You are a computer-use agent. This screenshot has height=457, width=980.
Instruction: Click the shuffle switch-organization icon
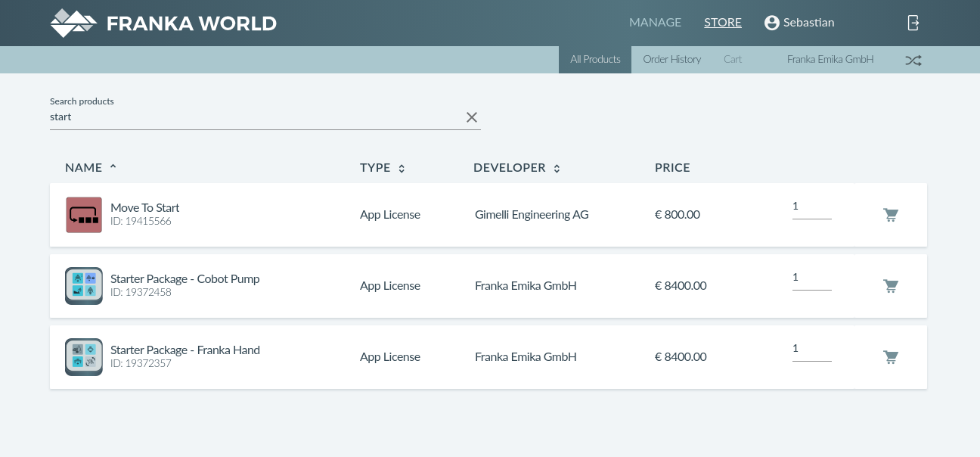tap(913, 60)
